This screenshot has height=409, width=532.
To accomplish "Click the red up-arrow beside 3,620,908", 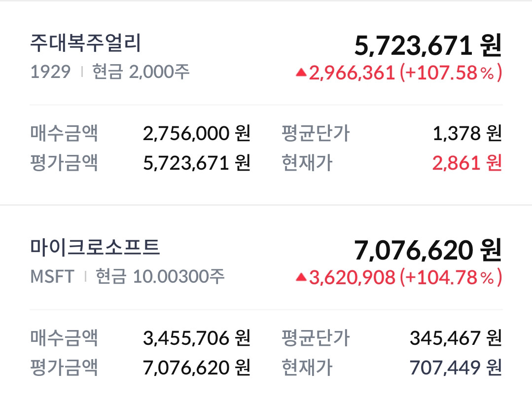I will 301,278.
